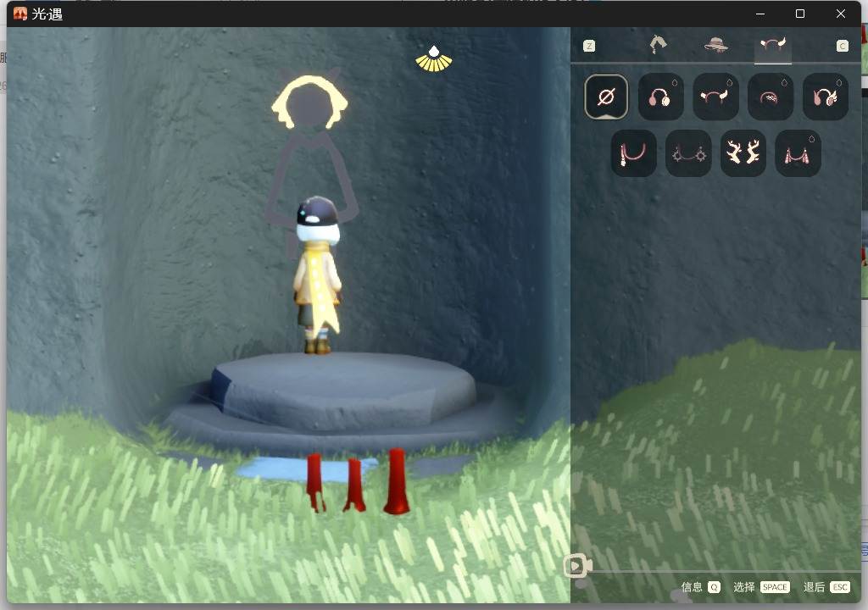Minimize the 光遇 game window
The height and width of the screenshot is (610, 868).
760,14
